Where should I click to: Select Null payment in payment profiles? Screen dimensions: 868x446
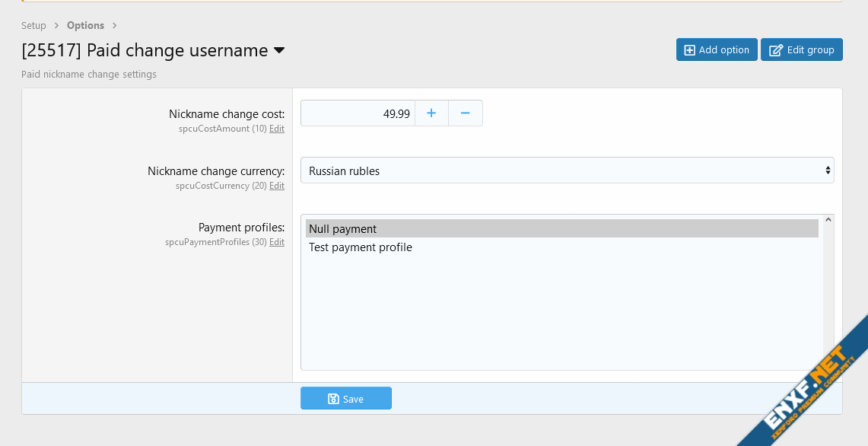point(561,229)
